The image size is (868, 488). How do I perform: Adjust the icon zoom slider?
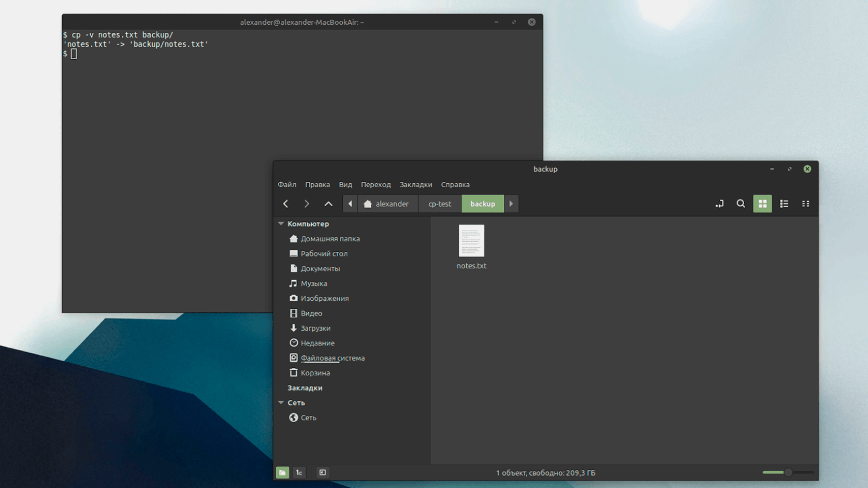(x=788, y=473)
